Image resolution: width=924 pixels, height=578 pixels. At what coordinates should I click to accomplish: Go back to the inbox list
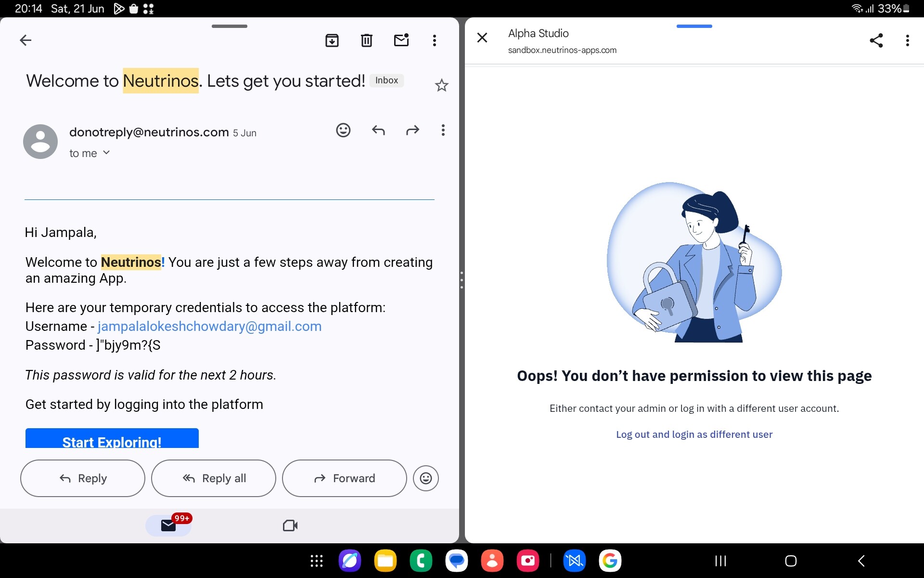(26, 40)
